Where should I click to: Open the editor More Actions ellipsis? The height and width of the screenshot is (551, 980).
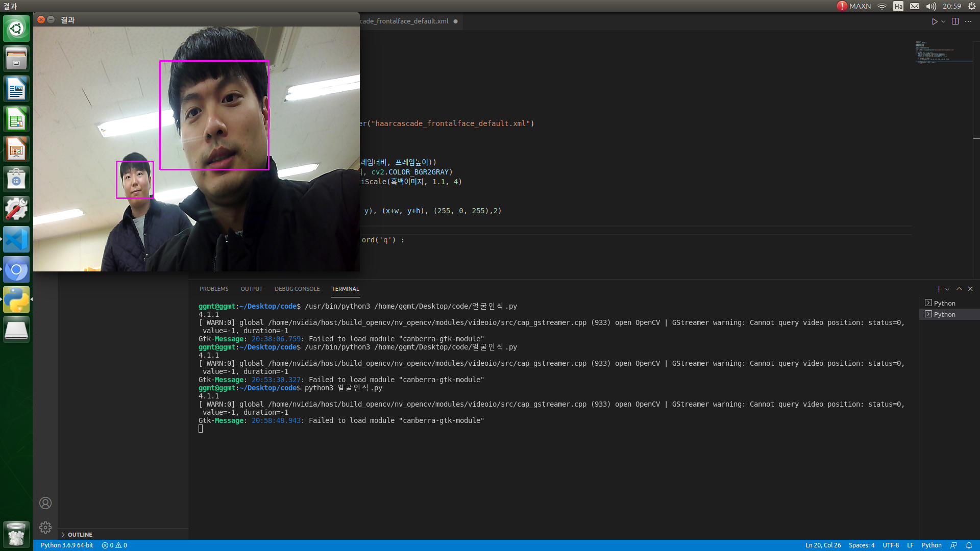pos(968,21)
